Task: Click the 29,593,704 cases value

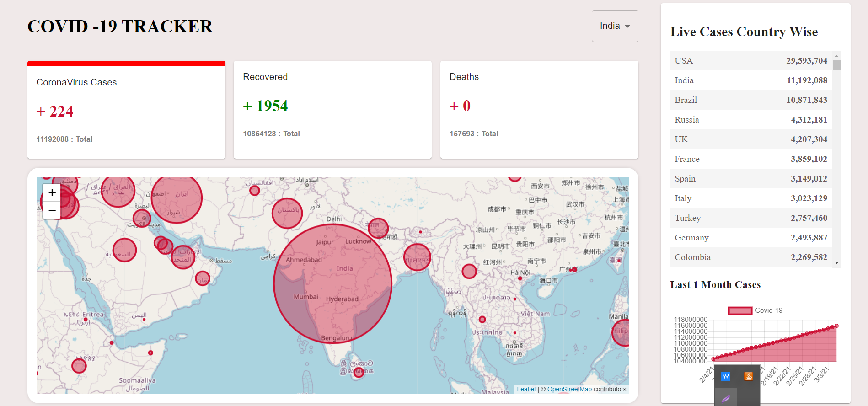Action: coord(807,61)
